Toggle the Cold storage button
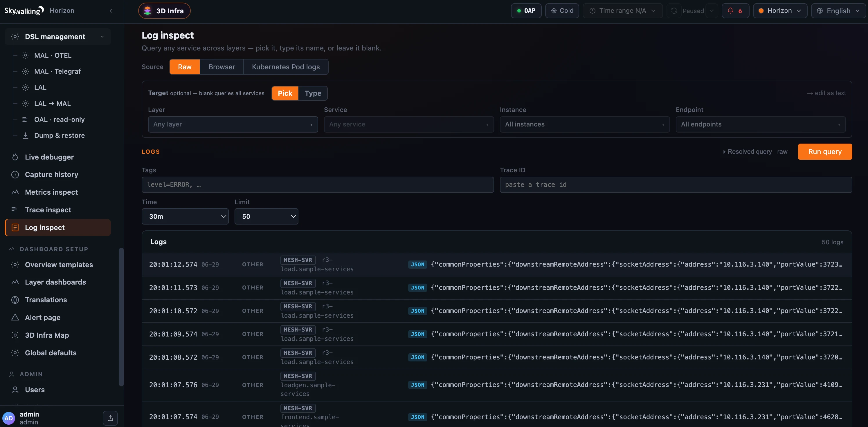Viewport: 868px width, 427px height. coord(562,11)
